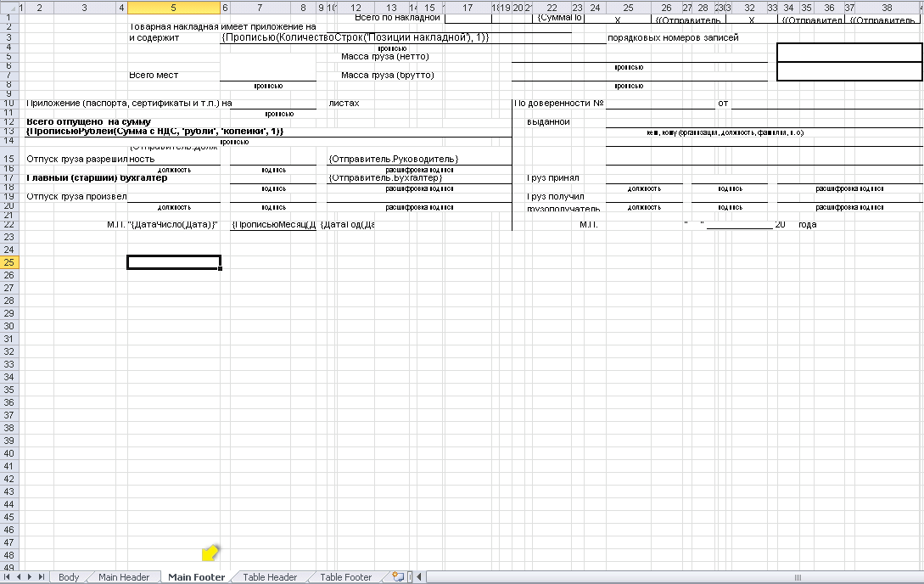Click the 'Масса груза (нетто)' cell
Screen dimensions: 924x584
[385, 57]
